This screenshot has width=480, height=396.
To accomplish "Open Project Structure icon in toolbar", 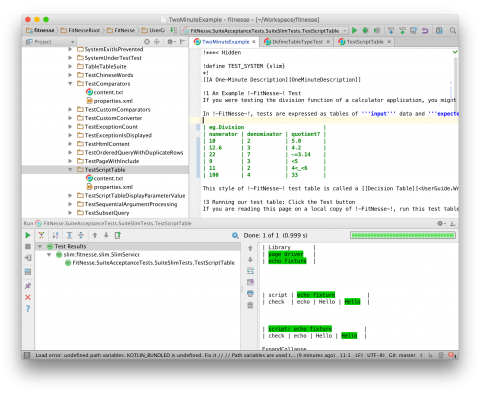I will tap(439, 30).
